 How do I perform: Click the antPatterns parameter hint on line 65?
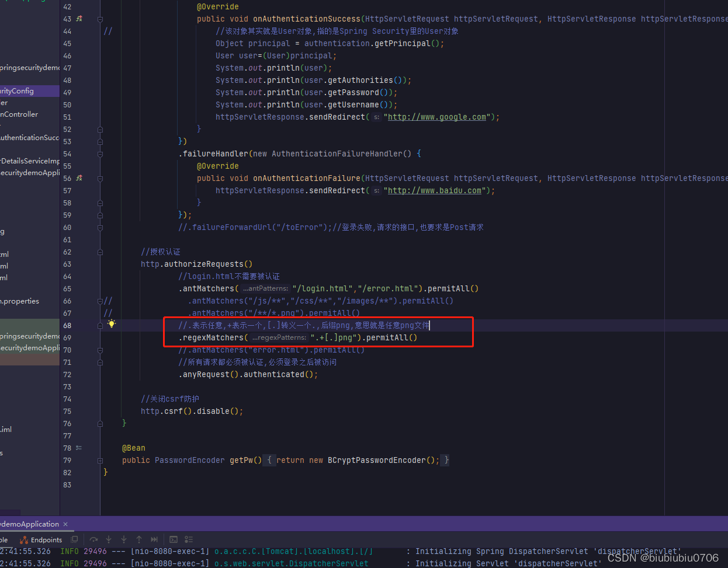(x=266, y=288)
